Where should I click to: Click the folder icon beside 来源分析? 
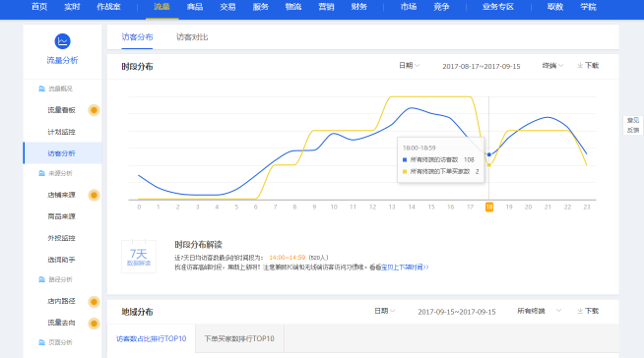click(x=41, y=173)
